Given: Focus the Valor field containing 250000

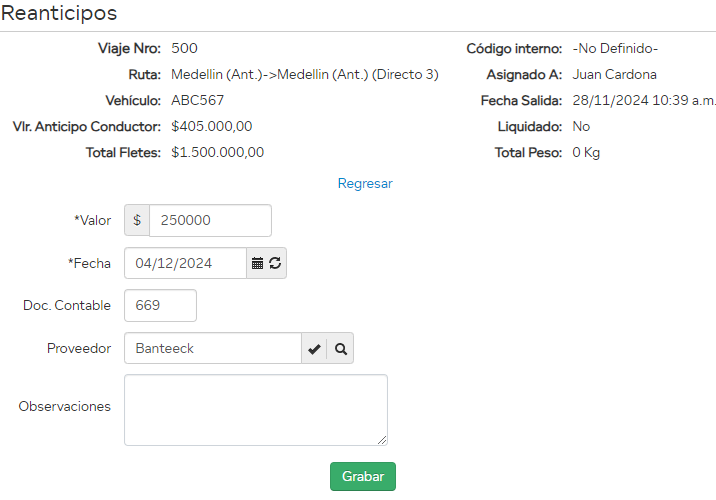Looking at the screenshot, I should coord(210,220).
